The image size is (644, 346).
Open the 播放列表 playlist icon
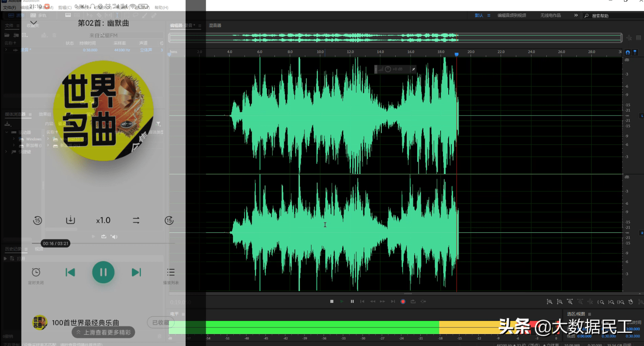171,276
